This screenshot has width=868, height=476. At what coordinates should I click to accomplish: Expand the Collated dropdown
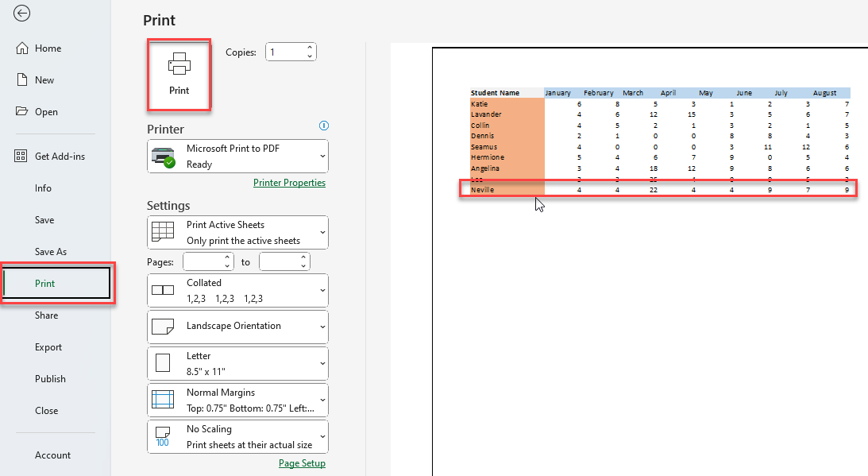point(237,290)
